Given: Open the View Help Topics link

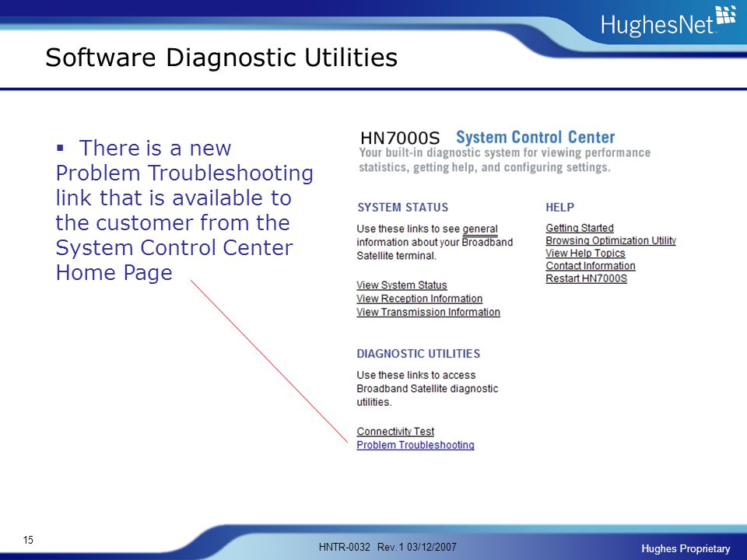Looking at the screenshot, I should (x=585, y=254).
